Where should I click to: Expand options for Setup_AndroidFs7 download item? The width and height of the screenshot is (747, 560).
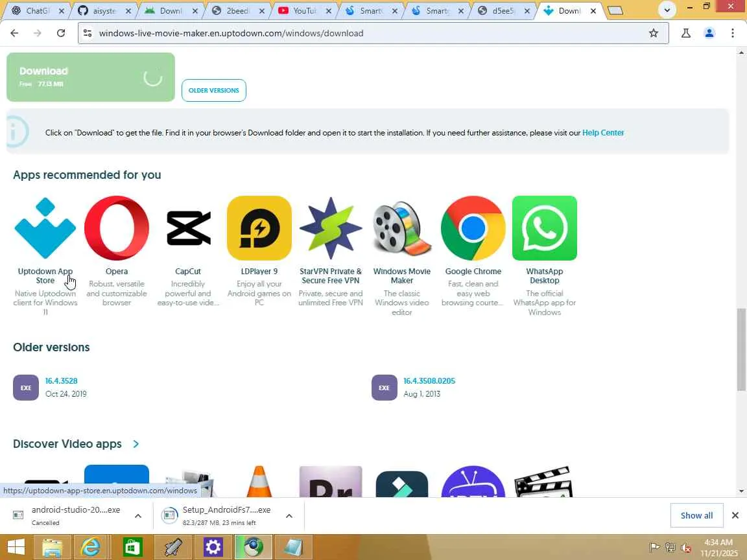289,516
